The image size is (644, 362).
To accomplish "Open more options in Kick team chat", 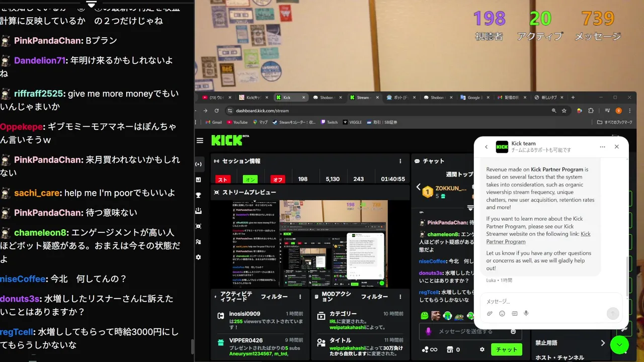I will (602, 147).
